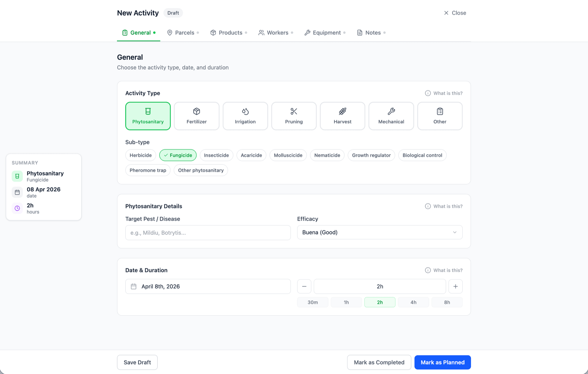Open the Efficacy dropdown
This screenshot has height=374, width=588.
(x=379, y=232)
